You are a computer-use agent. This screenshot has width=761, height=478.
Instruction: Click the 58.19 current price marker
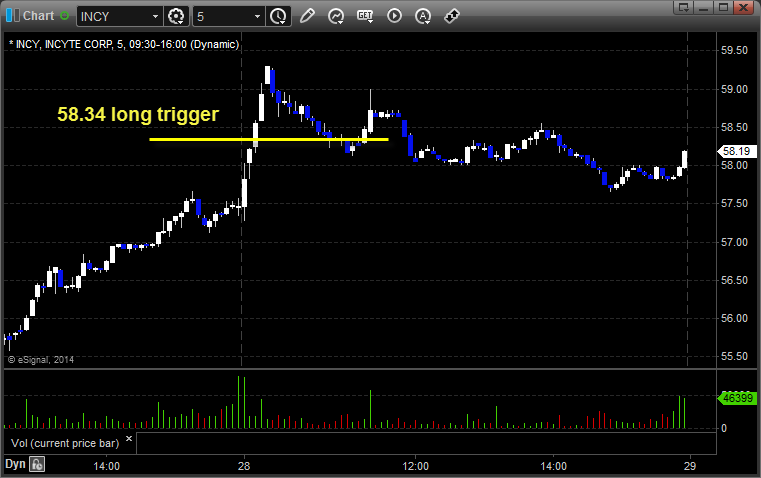pos(736,151)
